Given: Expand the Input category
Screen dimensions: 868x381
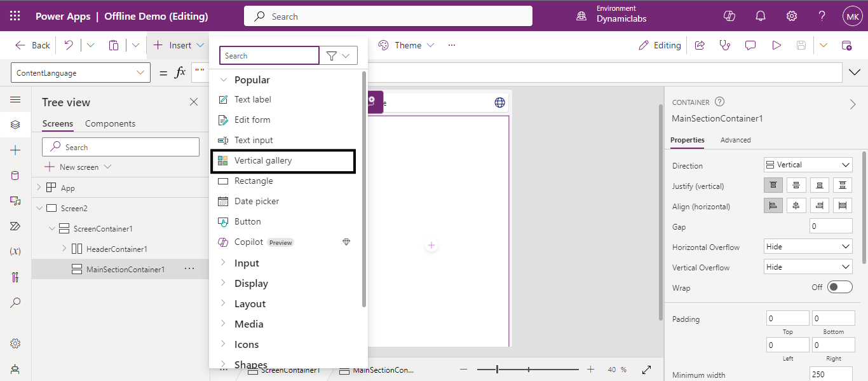Looking at the screenshot, I should click(247, 263).
